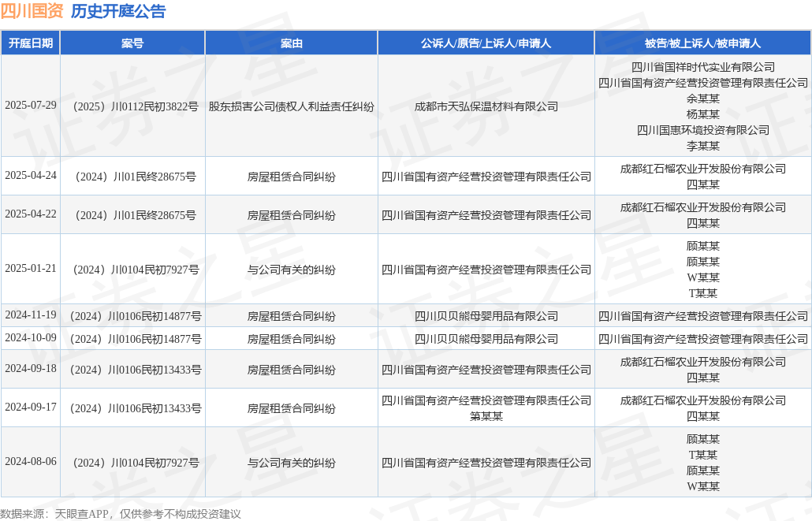Click "与公司有关的纠纷" in the 2025-01-21 row
812x521 pixels.
pyautogui.click(x=292, y=270)
